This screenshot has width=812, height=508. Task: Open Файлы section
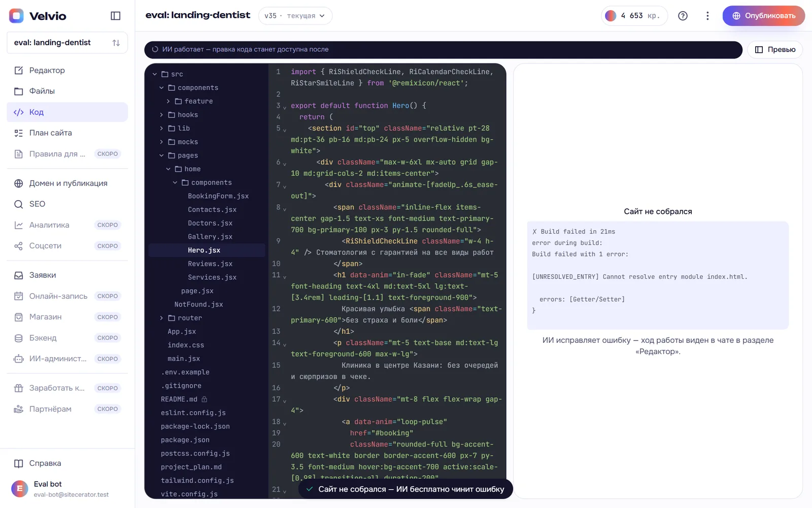[67, 91]
